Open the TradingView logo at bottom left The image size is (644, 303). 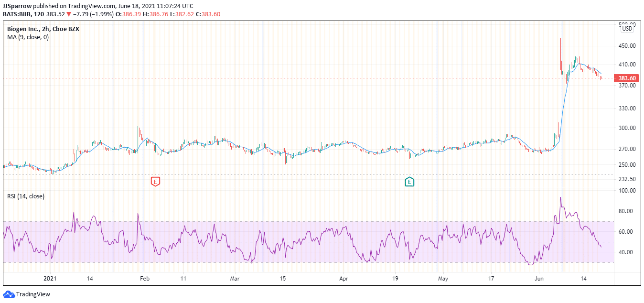27,294
